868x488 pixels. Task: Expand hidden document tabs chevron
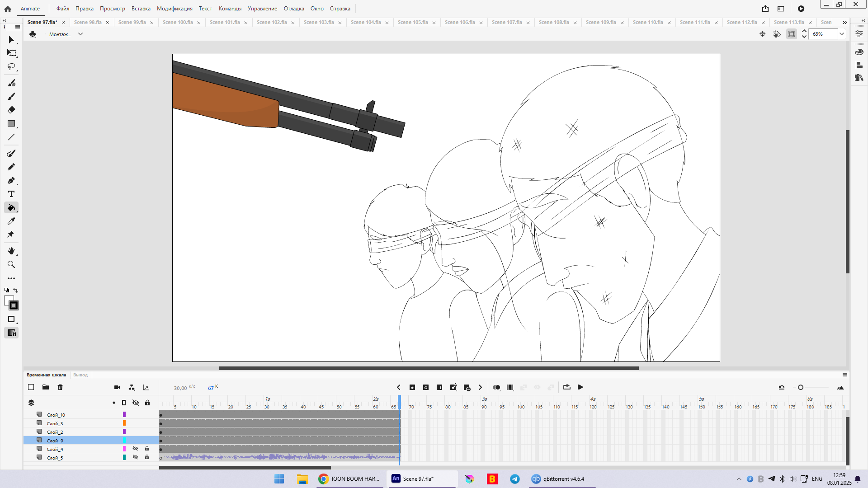click(844, 22)
